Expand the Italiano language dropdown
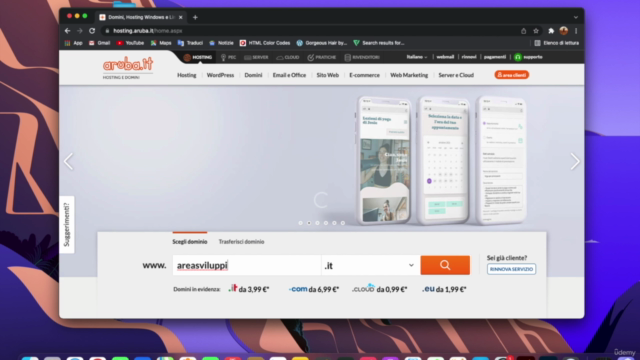This screenshot has width=640, height=360. pyautogui.click(x=417, y=57)
